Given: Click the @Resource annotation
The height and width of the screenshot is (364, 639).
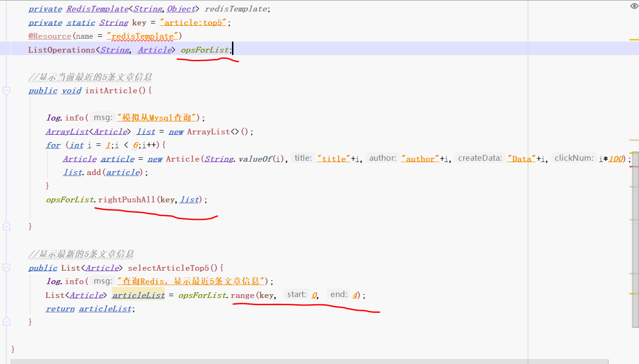Looking at the screenshot, I should pyautogui.click(x=50, y=36).
